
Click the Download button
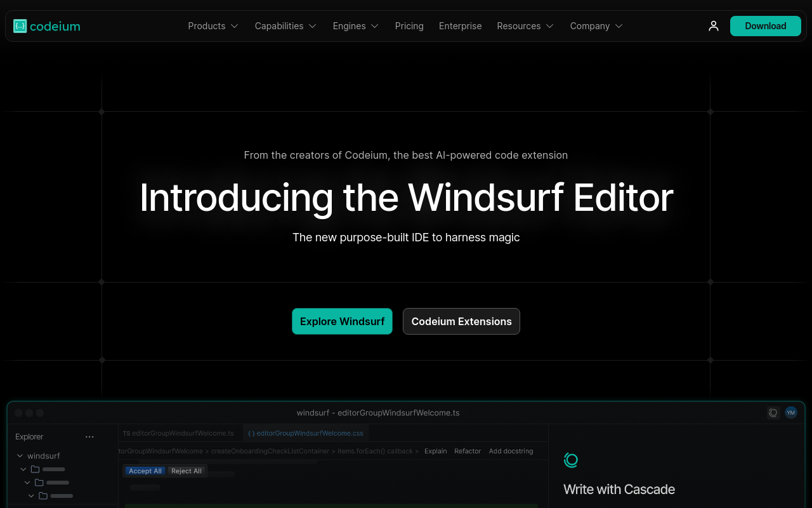(x=765, y=26)
